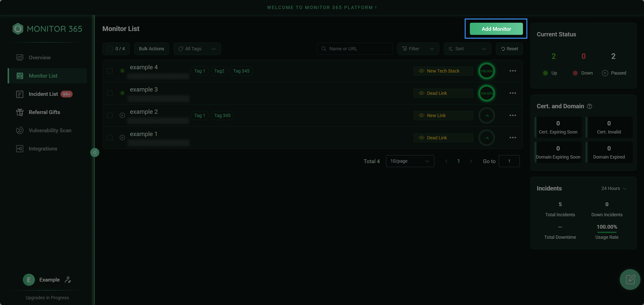Tick the example 3 row checkbox
Image resolution: width=644 pixels, height=305 pixels.
(x=110, y=93)
